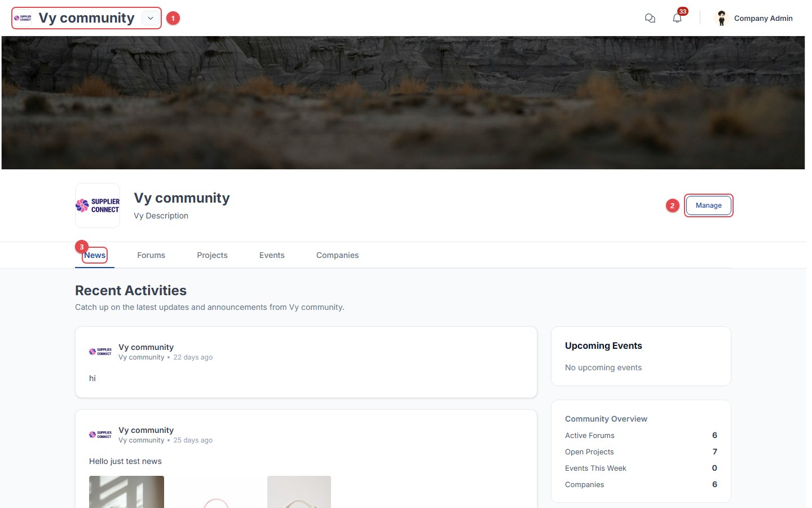Click the community profile Supplier Connect logo
This screenshot has width=812, height=508.
click(98, 205)
